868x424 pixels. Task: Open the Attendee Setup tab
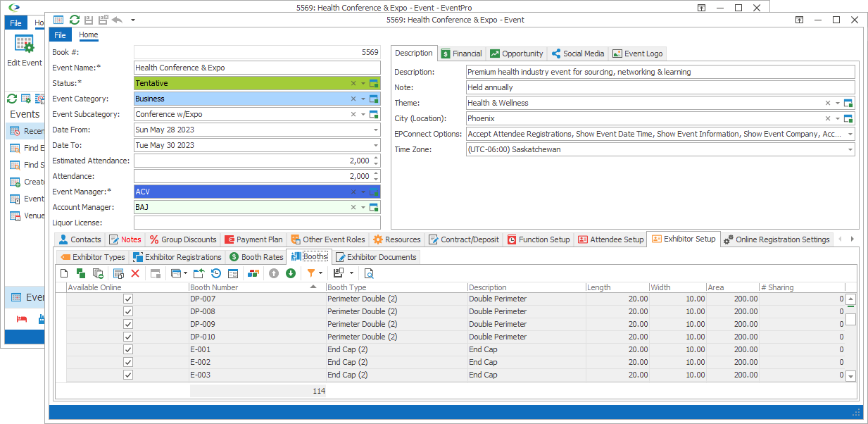(x=610, y=239)
